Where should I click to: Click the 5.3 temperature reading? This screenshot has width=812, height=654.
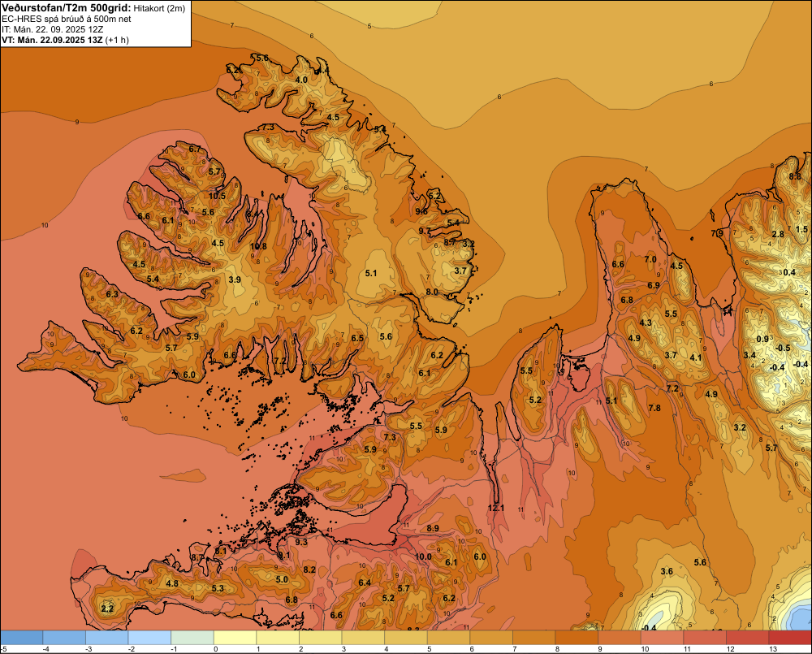click(218, 588)
